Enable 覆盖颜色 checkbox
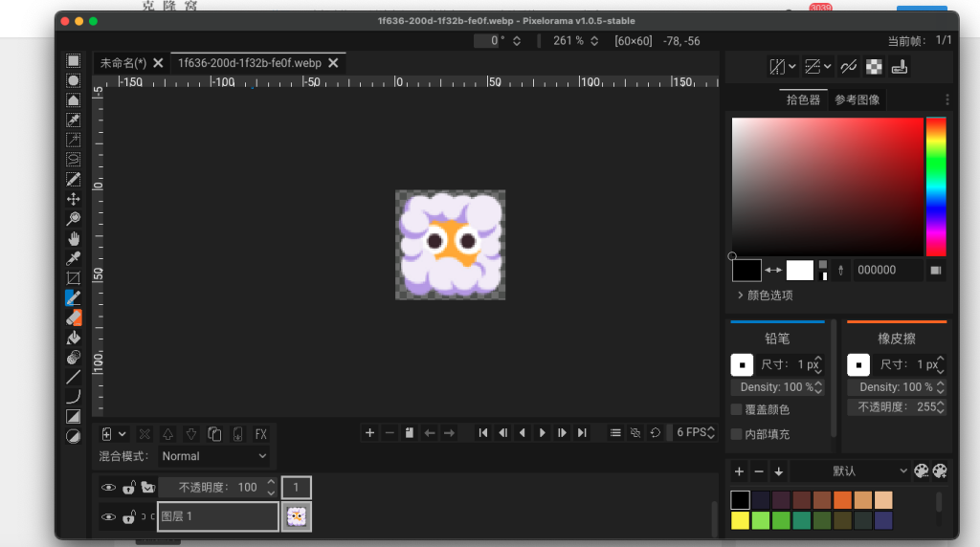This screenshot has width=980, height=547. point(737,409)
